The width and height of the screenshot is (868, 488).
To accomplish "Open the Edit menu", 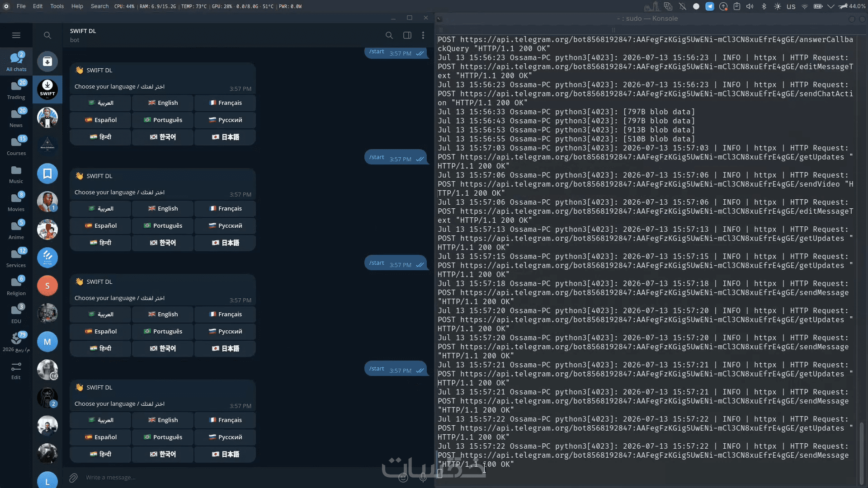I will point(38,6).
